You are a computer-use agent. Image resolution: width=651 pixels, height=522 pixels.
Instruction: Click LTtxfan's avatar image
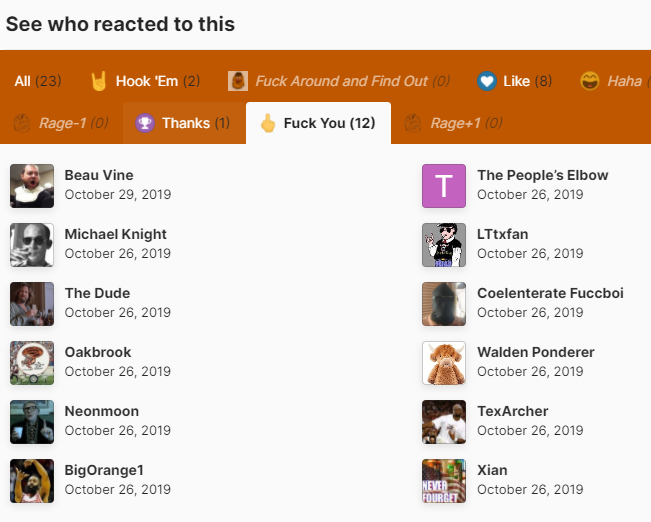(x=444, y=245)
